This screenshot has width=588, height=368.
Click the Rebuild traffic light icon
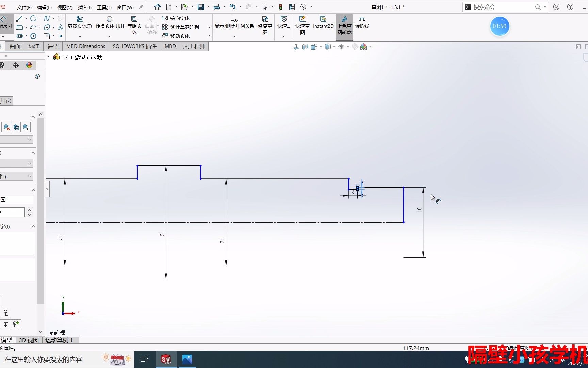tap(281, 7)
